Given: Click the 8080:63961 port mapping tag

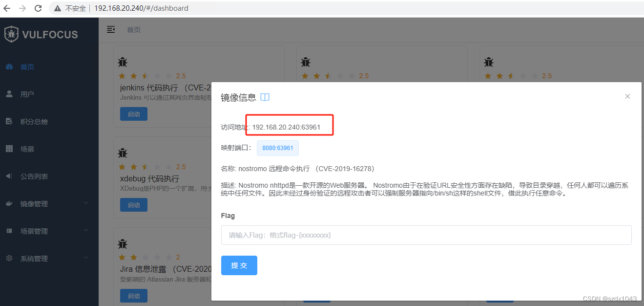Looking at the screenshot, I should pyautogui.click(x=278, y=148).
